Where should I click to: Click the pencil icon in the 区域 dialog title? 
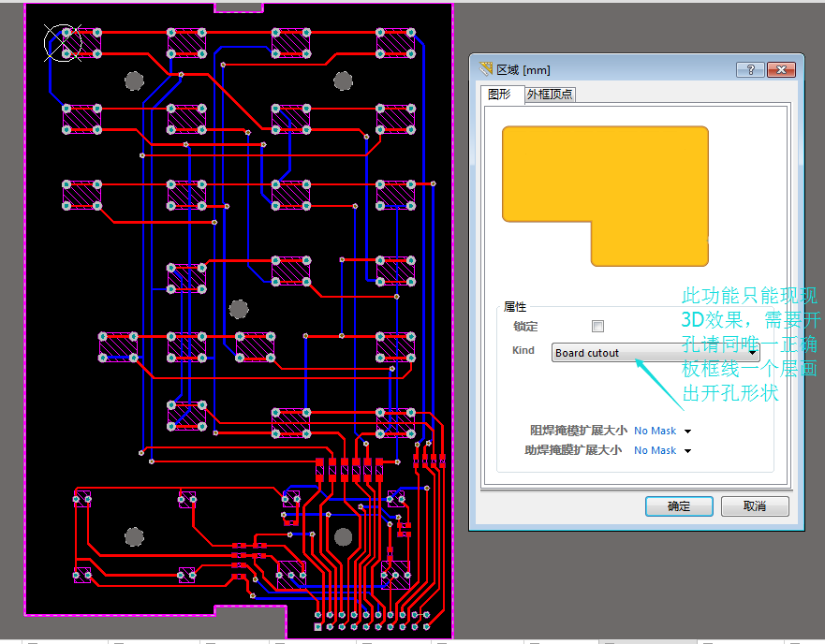[485, 69]
